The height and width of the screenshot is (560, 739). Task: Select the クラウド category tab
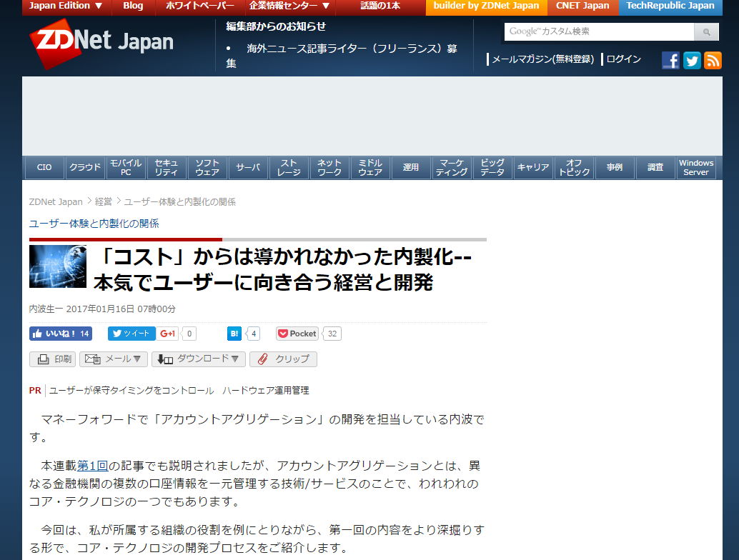[x=85, y=168]
